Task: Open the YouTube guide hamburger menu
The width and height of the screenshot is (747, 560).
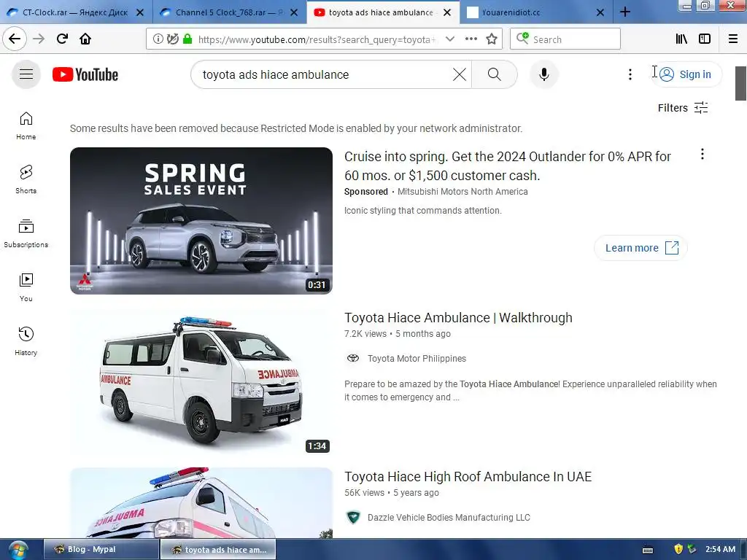Action: click(x=26, y=74)
